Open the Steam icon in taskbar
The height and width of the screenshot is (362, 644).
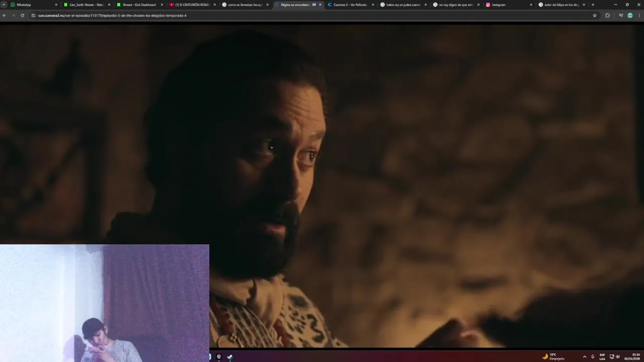click(x=230, y=356)
